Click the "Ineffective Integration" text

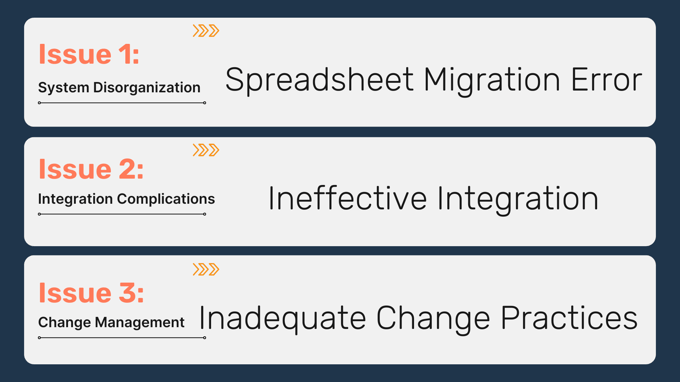[x=433, y=199]
